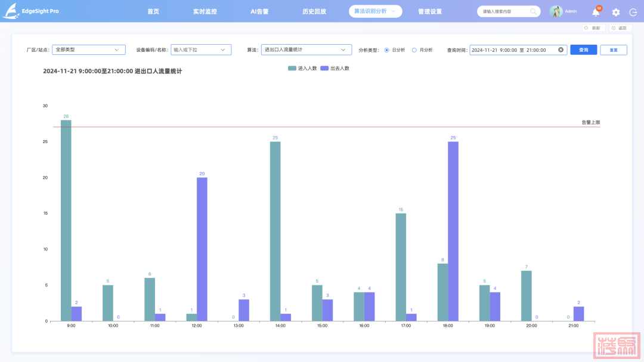This screenshot has width=644, height=362.
Task: Open the 算法 进出口人流量统计 dropdown
Action: tap(306, 50)
